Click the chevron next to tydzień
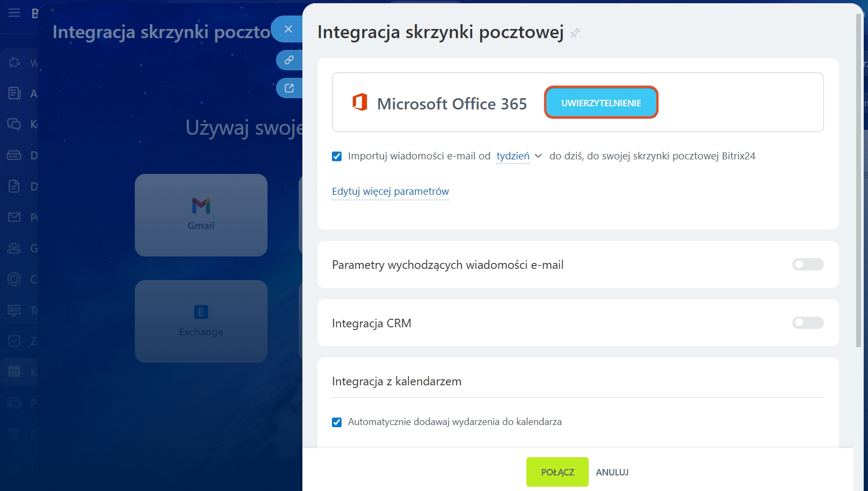The image size is (868, 491). click(538, 156)
